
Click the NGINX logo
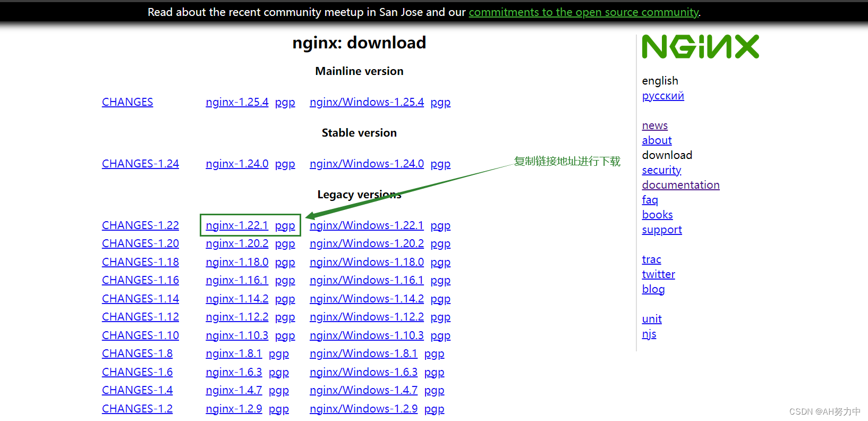[700, 47]
